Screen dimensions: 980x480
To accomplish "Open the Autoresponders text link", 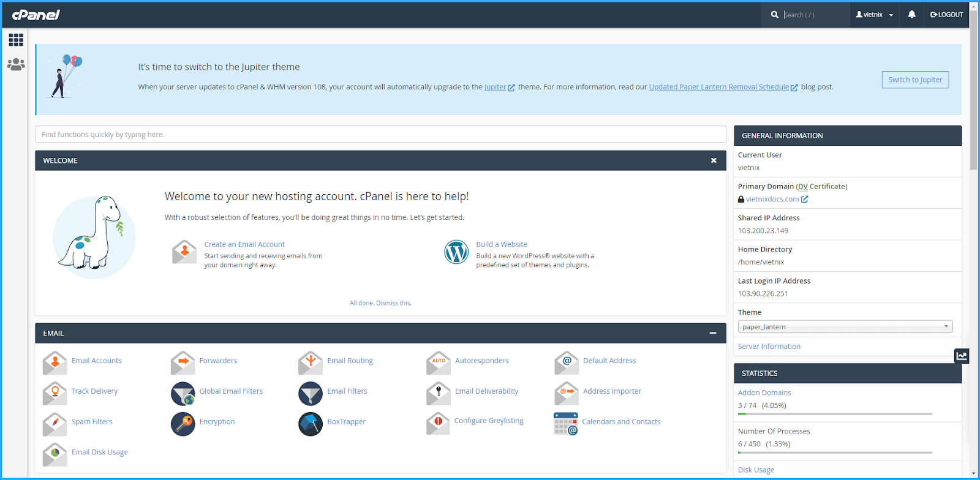I will 482,361.
